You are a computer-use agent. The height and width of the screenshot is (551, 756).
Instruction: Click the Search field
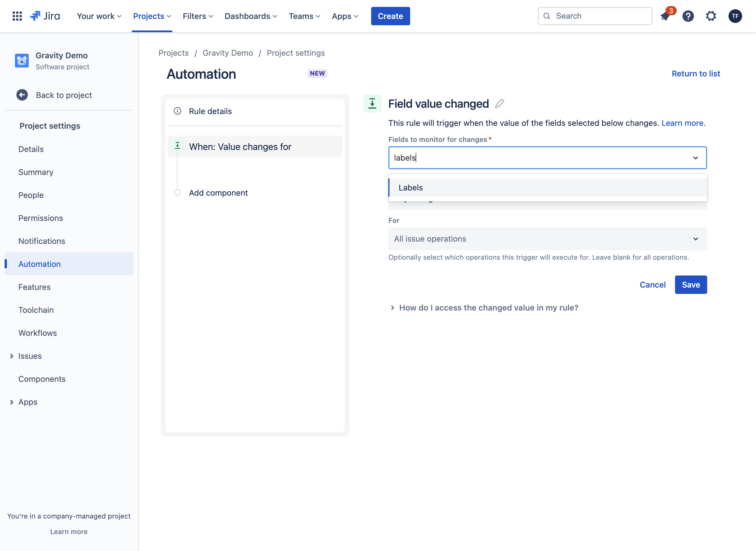(595, 16)
